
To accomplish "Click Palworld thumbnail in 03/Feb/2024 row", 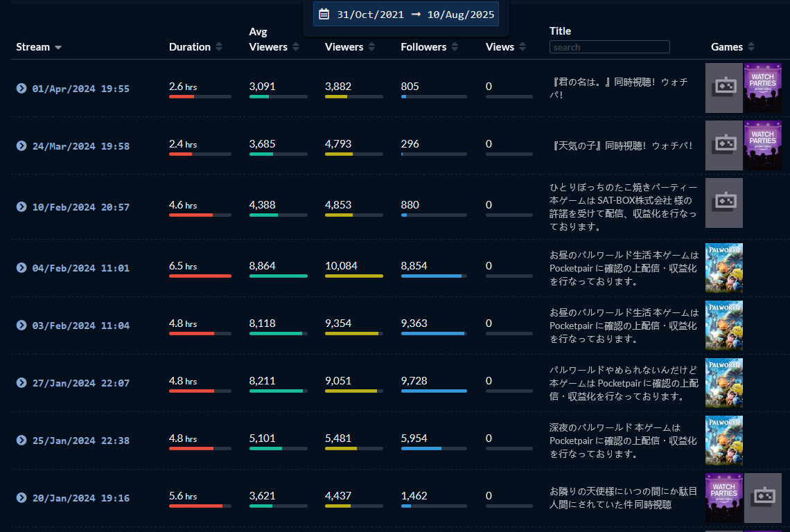I will click(724, 326).
